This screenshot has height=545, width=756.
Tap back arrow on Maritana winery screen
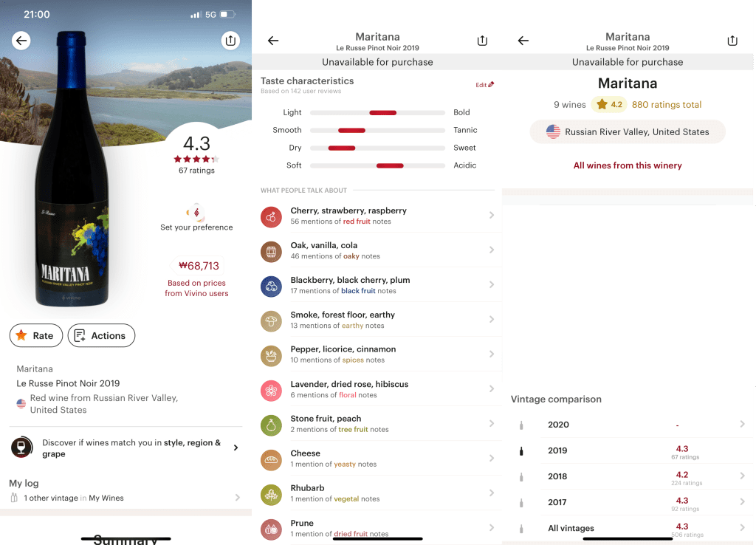tap(523, 41)
